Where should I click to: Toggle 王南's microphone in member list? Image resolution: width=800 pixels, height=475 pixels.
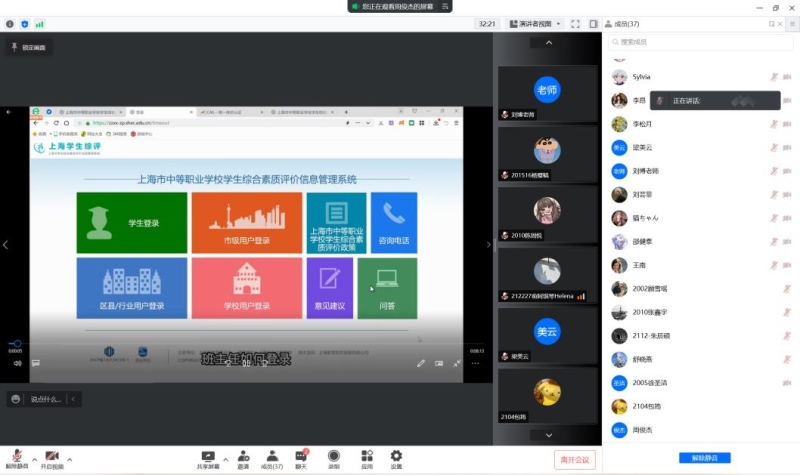[774, 265]
